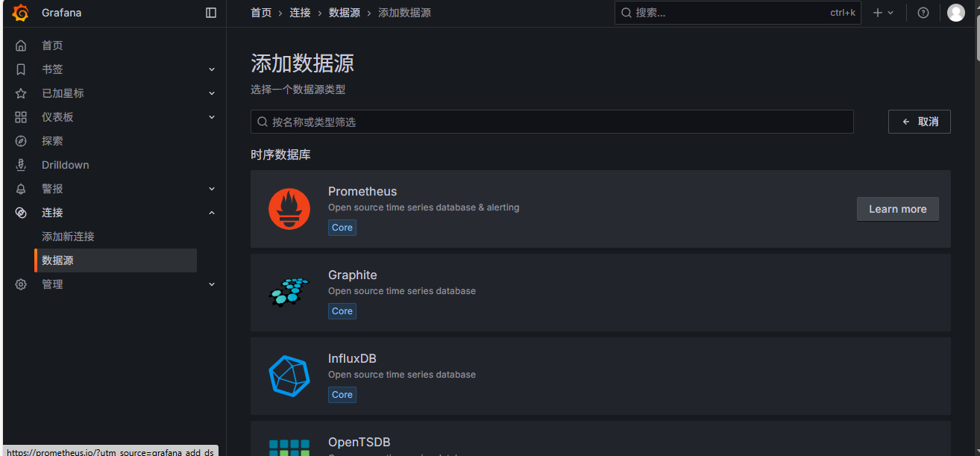Click the star icon beside 已加星标
Screen dimensions: 980x456
(x=21, y=93)
